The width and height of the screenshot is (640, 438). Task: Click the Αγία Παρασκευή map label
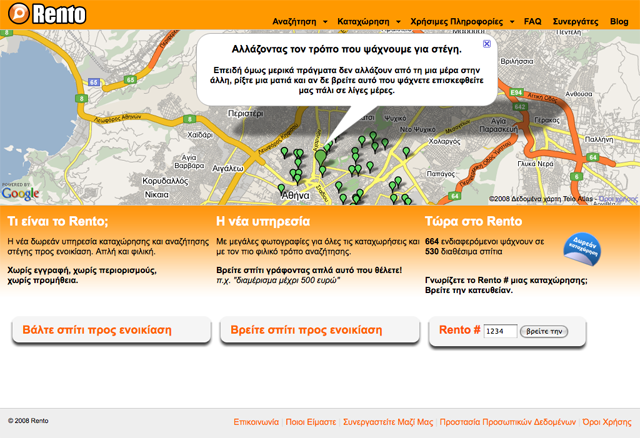pyautogui.click(x=498, y=125)
